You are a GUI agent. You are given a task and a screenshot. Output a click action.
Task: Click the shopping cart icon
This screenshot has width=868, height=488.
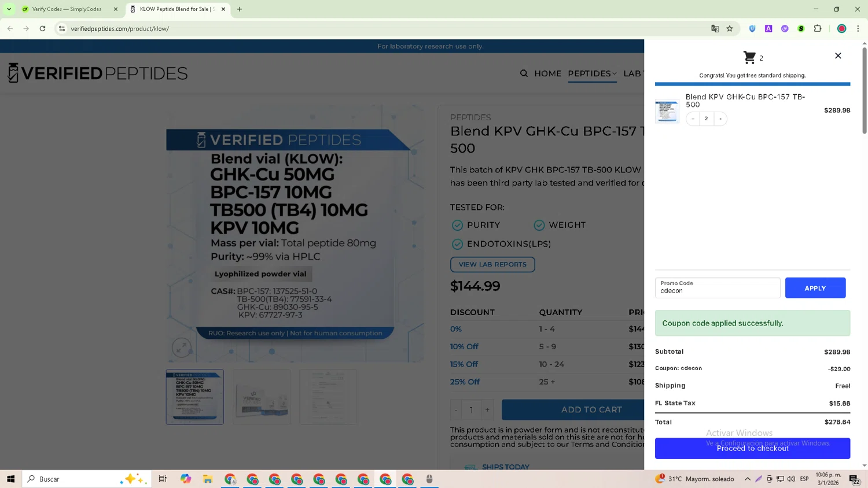coord(749,57)
